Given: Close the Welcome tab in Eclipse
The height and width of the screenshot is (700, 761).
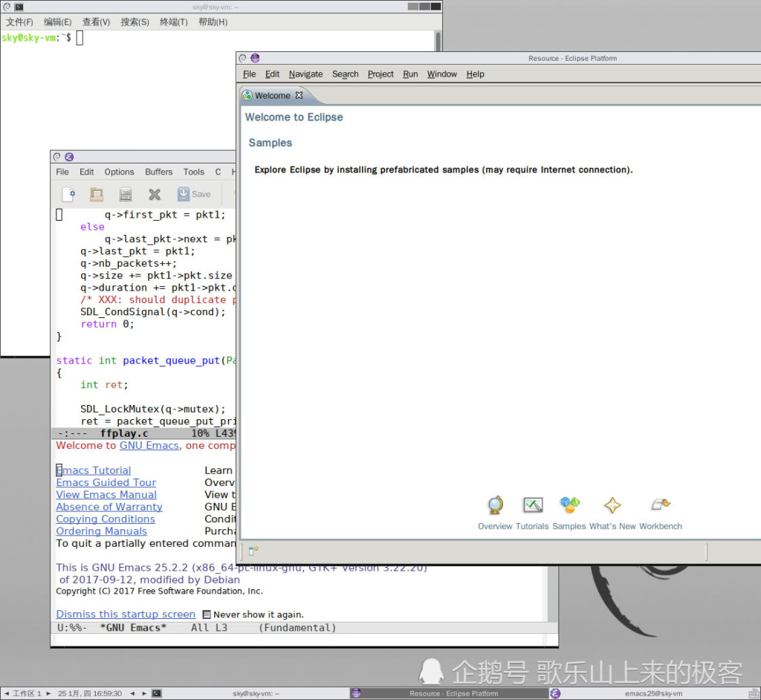Looking at the screenshot, I should pyautogui.click(x=299, y=95).
